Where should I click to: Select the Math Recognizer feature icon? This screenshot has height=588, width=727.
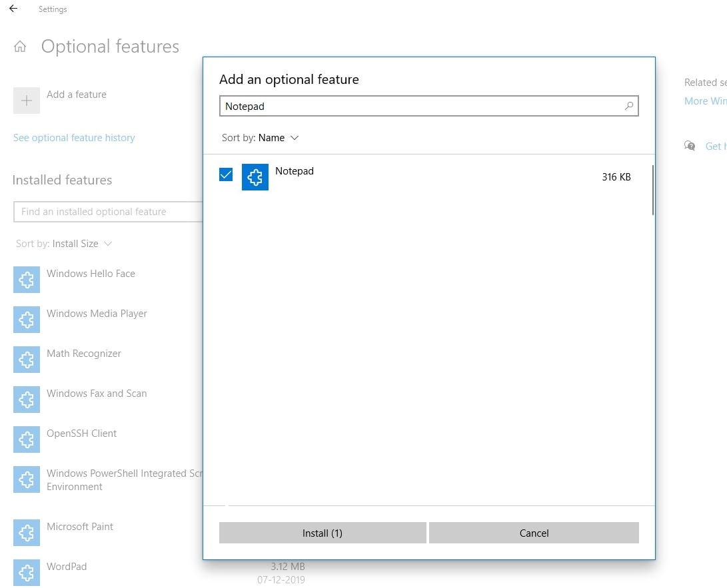(26, 360)
